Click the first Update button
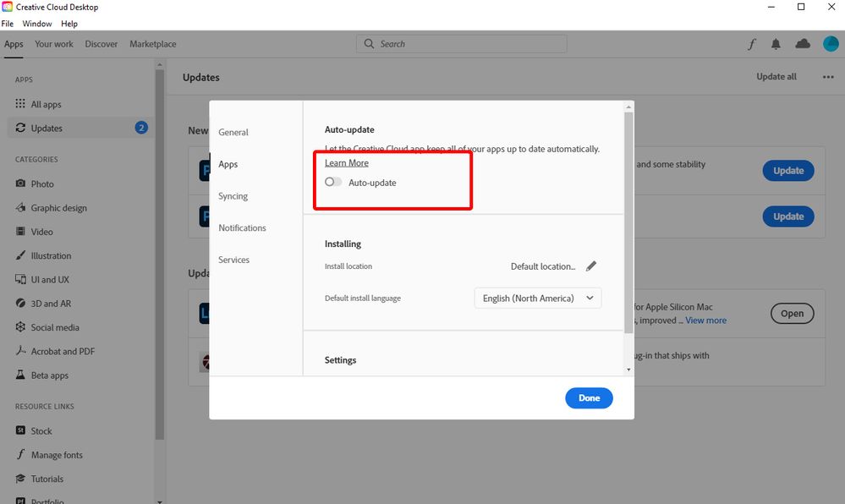This screenshot has height=504, width=845. pyautogui.click(x=788, y=170)
